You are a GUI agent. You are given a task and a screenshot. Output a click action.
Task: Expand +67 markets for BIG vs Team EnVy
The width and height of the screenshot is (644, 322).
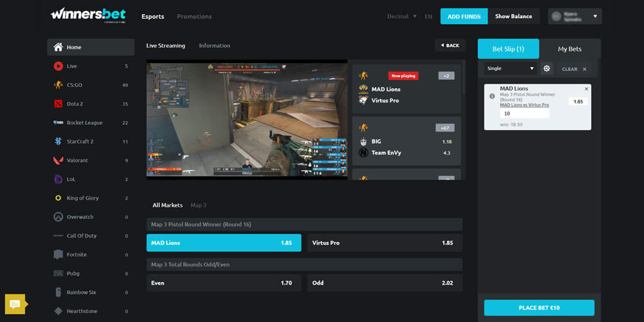(445, 128)
